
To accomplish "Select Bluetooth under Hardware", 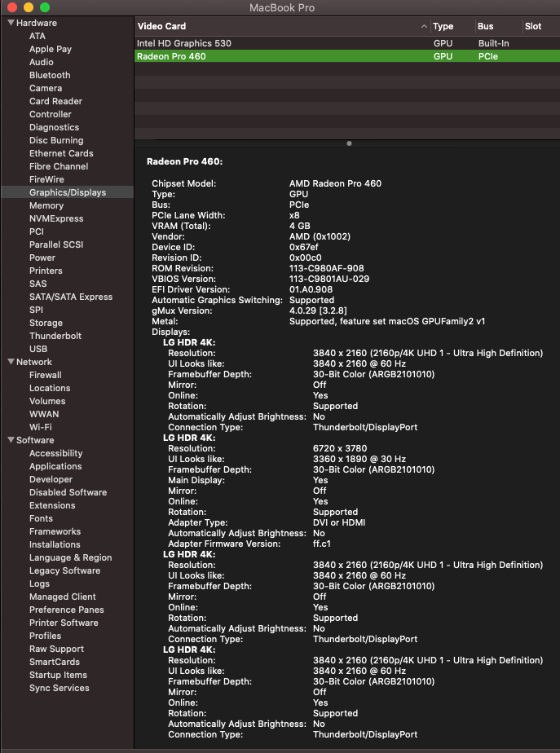I will (x=50, y=75).
